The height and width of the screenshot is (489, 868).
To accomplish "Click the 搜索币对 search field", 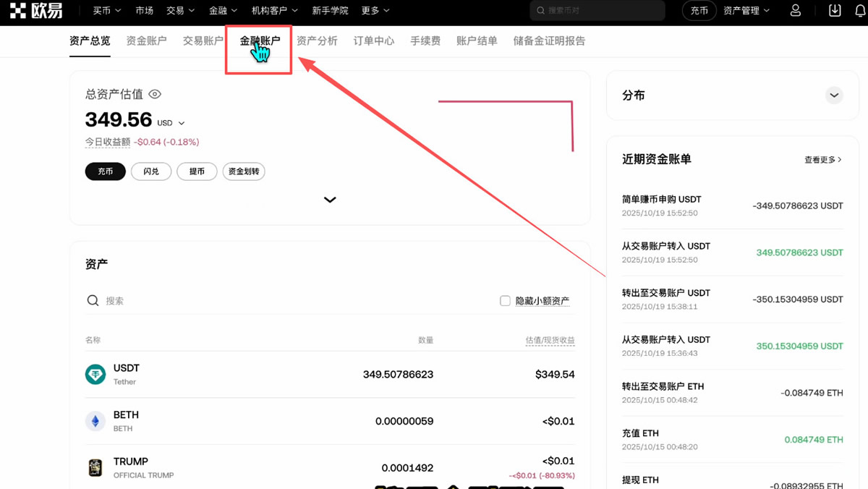I will pyautogui.click(x=597, y=10).
